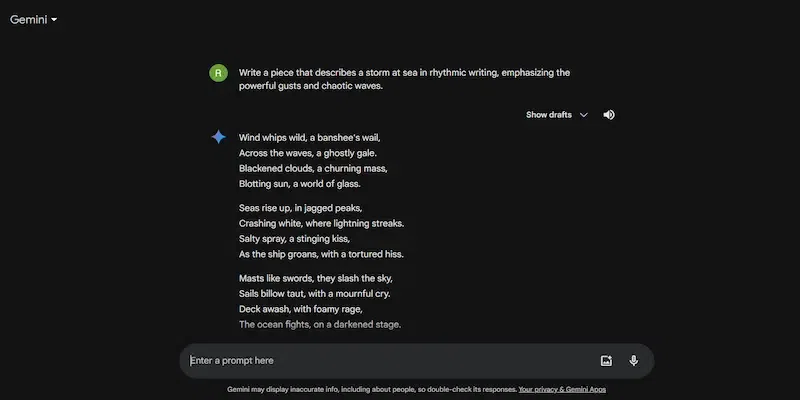Focus the 'Enter a prompt here' field

pyautogui.click(x=380, y=361)
